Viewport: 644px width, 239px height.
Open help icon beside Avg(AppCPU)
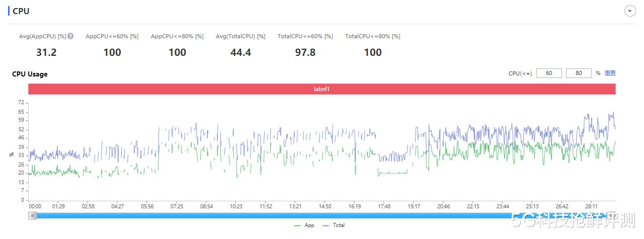click(71, 36)
